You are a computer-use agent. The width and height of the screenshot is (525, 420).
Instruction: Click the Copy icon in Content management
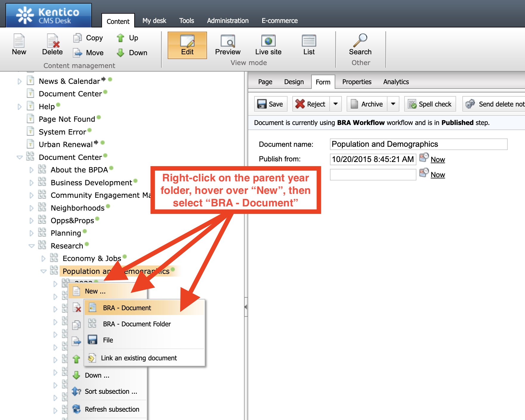pos(78,38)
